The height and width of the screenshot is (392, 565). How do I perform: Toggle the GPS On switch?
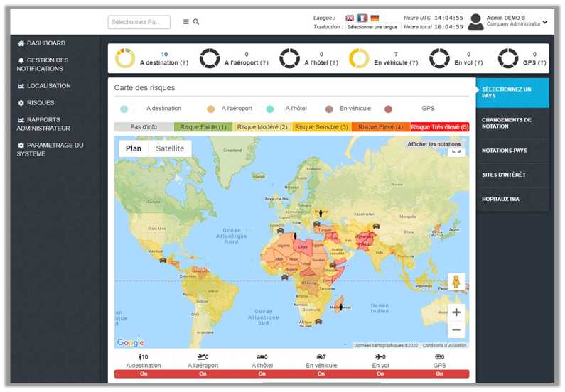pos(440,374)
